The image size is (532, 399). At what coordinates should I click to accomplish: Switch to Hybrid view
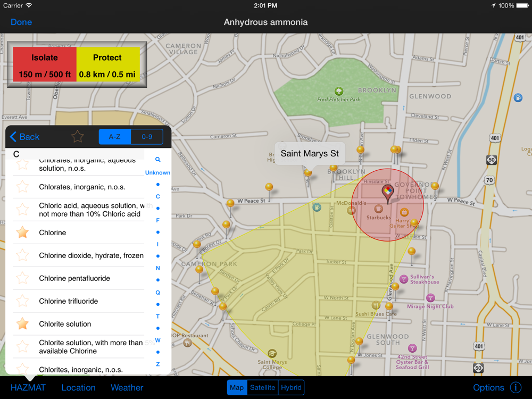[x=291, y=387]
